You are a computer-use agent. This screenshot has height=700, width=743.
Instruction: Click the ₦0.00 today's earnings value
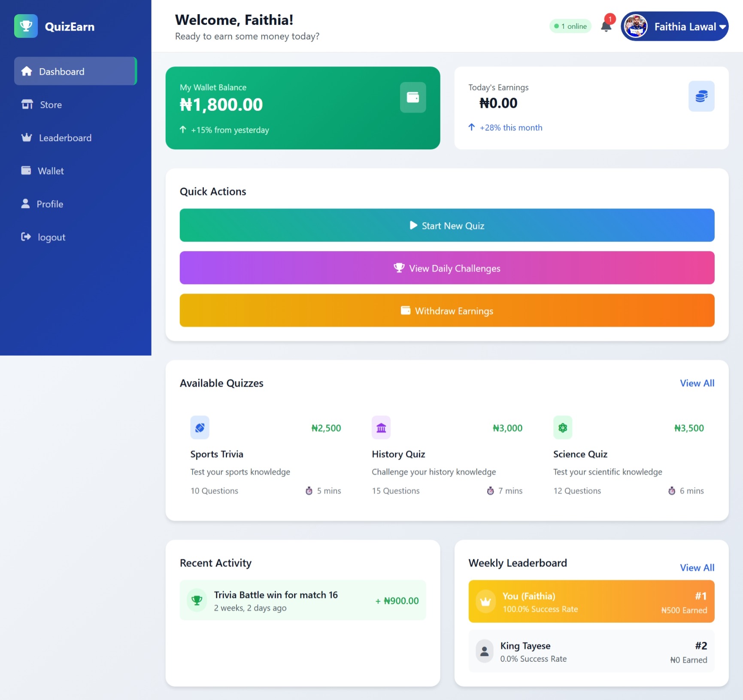click(498, 103)
